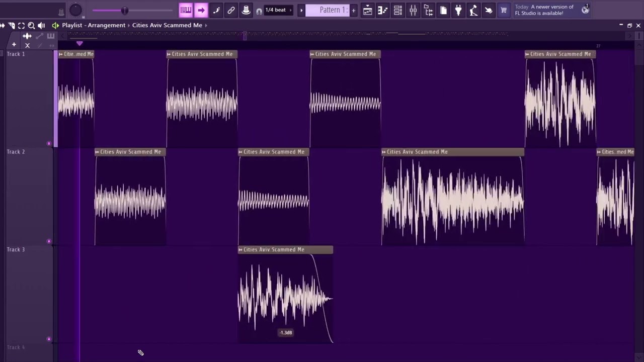Click the X icon below the waveform icon
Viewport: 644px width, 362px height.
tap(27, 45)
